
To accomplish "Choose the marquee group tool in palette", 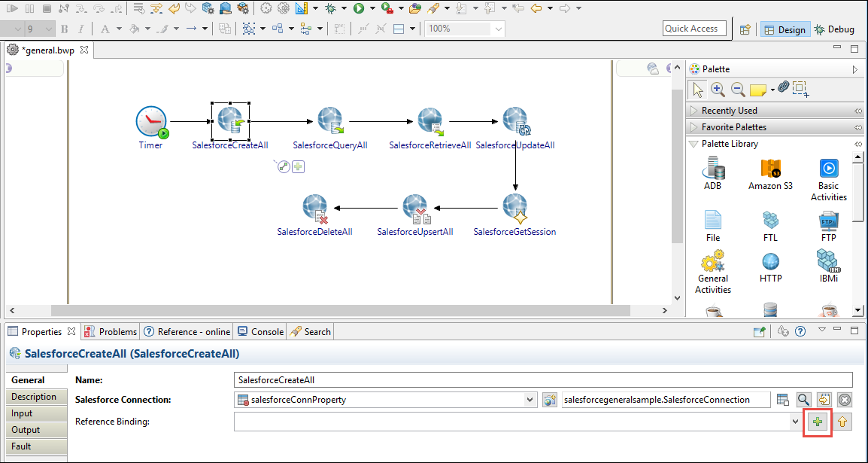I will [x=800, y=89].
